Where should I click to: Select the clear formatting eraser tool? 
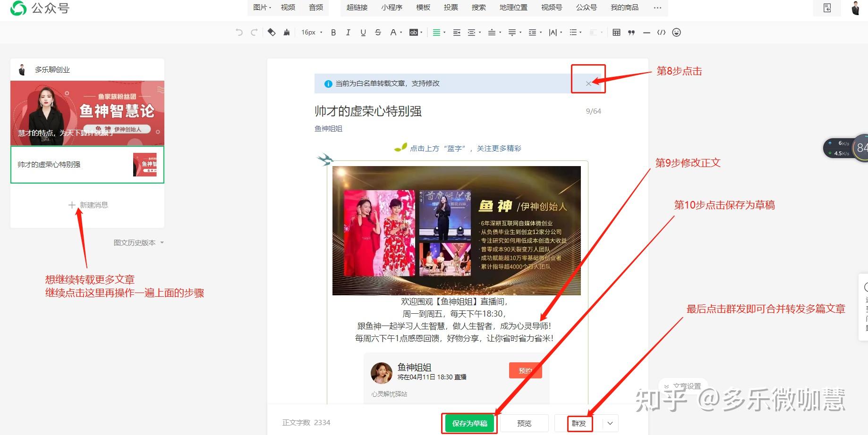coord(272,32)
